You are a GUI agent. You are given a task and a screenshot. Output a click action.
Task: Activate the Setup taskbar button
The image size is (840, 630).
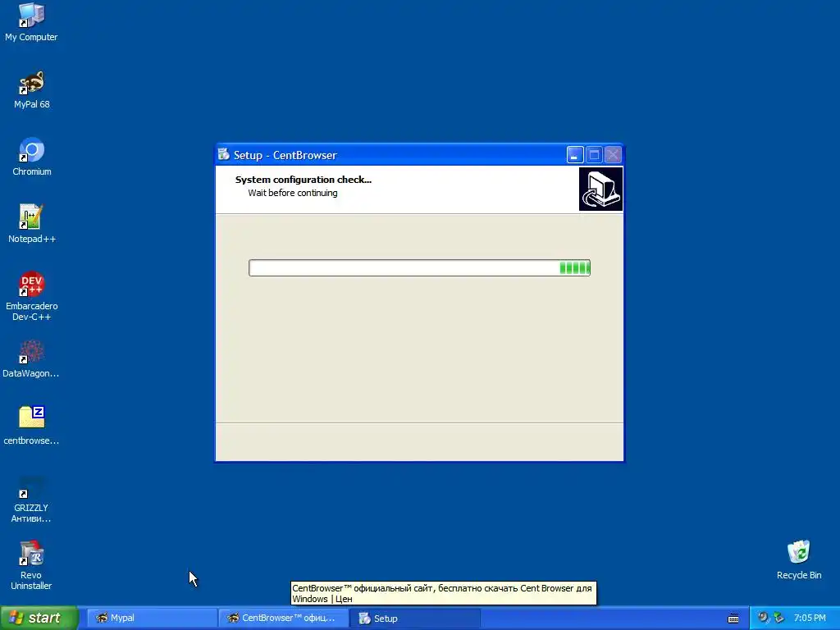415,619
